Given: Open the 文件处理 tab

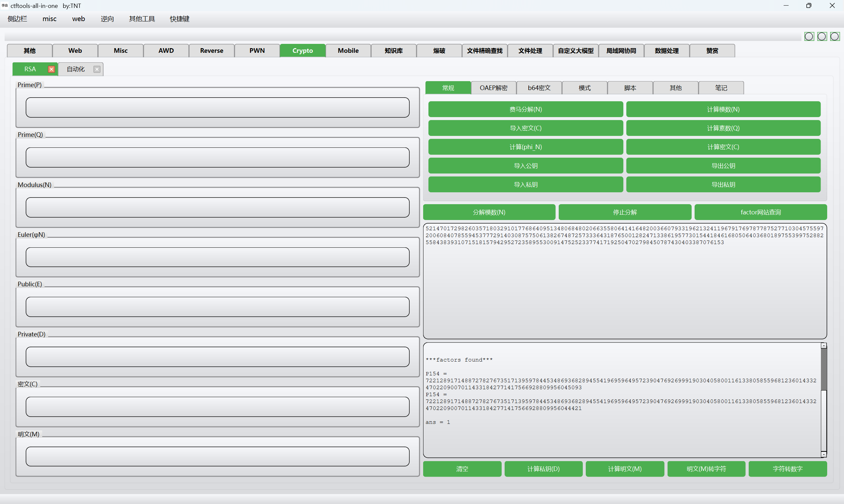Looking at the screenshot, I should pyautogui.click(x=530, y=50).
